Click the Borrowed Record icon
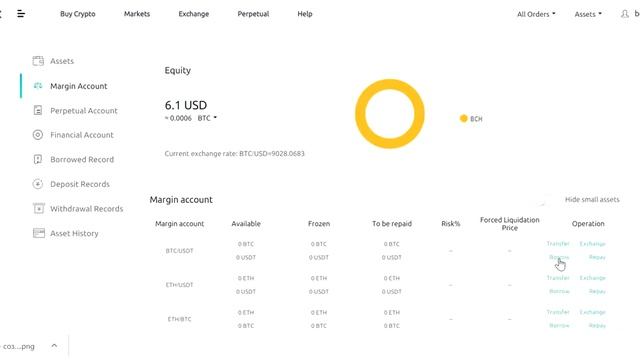 coord(38,159)
